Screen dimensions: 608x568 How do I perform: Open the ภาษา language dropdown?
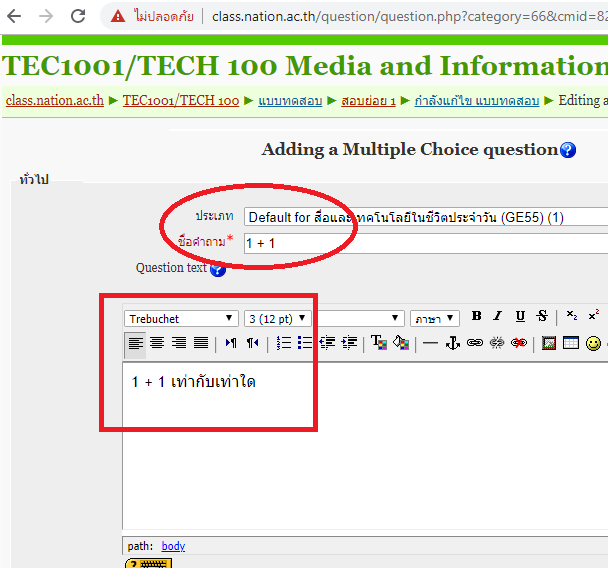click(x=434, y=319)
